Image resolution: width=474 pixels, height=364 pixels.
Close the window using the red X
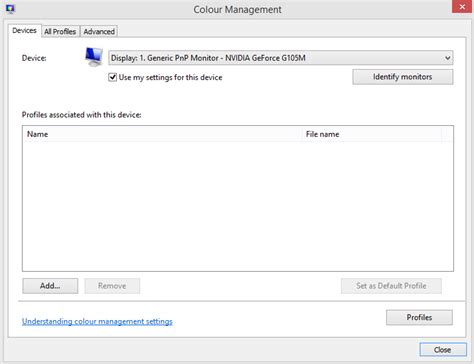pyautogui.click(x=462, y=6)
